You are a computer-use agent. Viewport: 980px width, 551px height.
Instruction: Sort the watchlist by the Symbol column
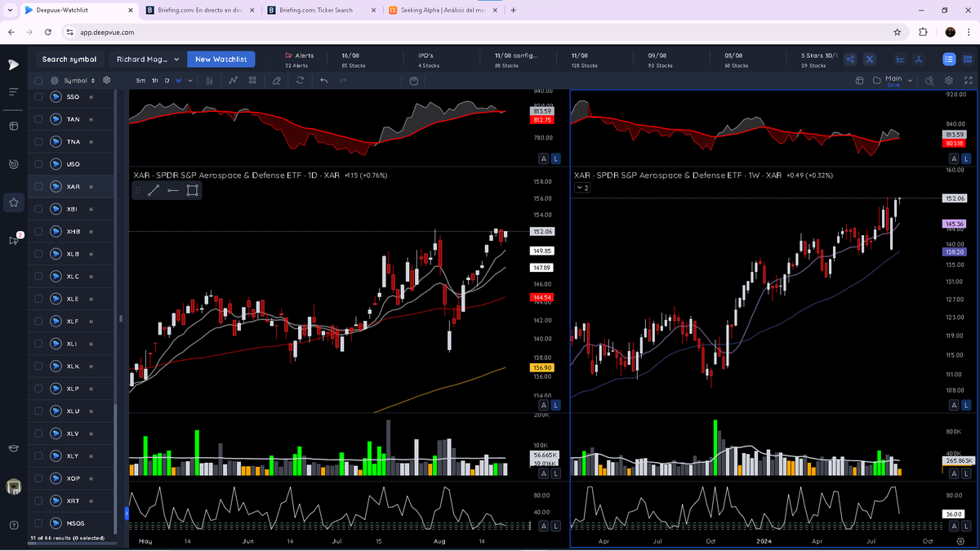(79, 81)
